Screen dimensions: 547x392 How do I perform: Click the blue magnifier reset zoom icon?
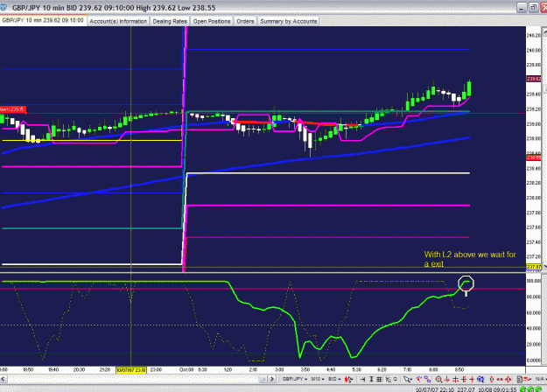click(480, 379)
